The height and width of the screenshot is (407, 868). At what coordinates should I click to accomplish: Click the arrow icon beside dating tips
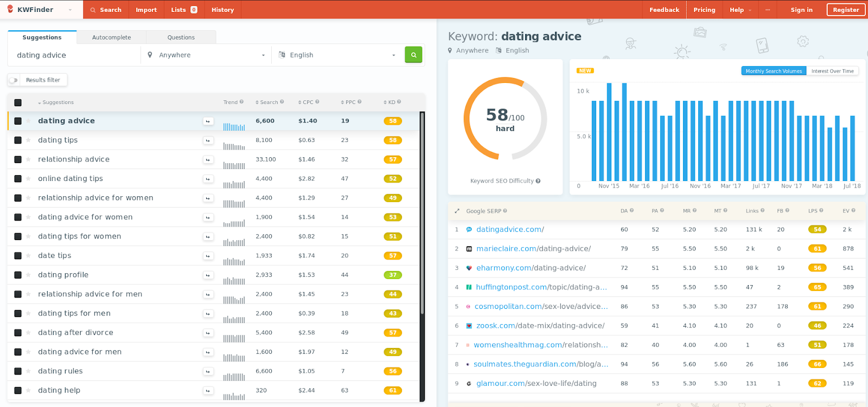208,140
